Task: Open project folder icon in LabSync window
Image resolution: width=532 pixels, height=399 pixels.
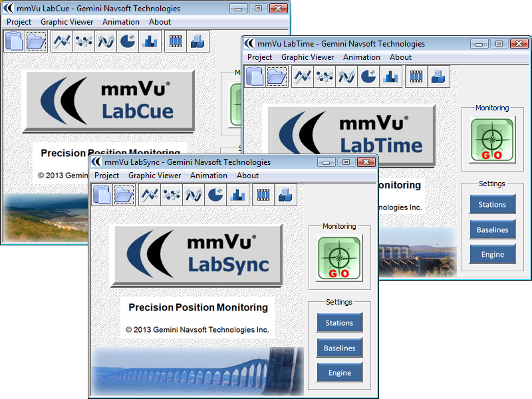Action: tap(124, 195)
